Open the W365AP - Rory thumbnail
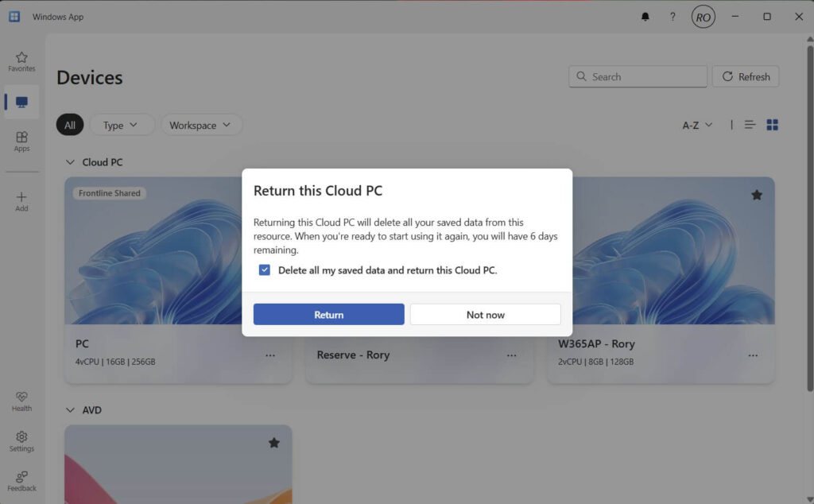The image size is (814, 504). (673, 250)
